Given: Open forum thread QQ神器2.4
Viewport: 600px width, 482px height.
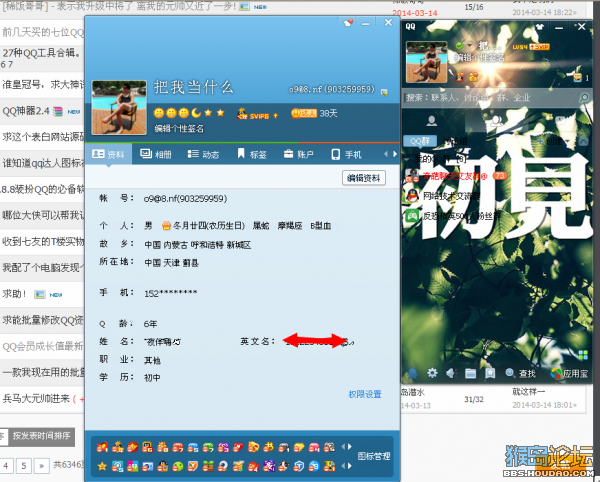Looking at the screenshot, I should [26, 111].
